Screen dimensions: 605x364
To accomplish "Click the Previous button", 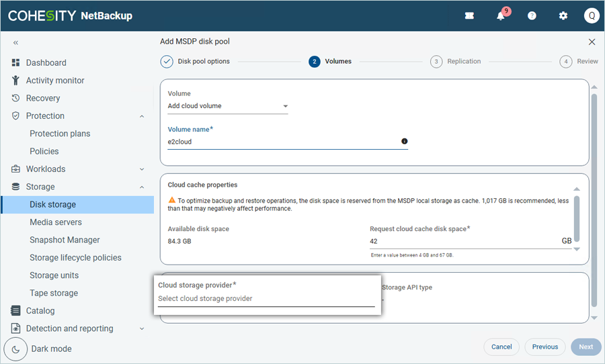I will (544, 347).
